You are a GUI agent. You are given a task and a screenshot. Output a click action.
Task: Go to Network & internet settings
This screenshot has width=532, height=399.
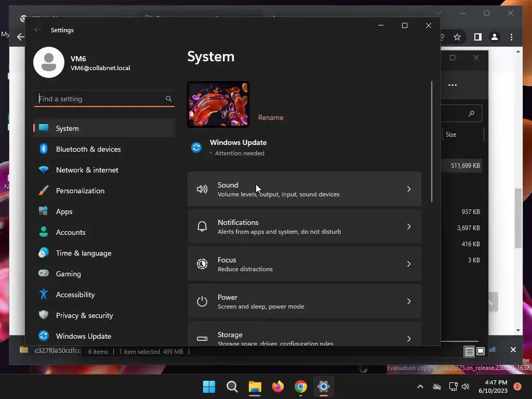pos(104,170)
